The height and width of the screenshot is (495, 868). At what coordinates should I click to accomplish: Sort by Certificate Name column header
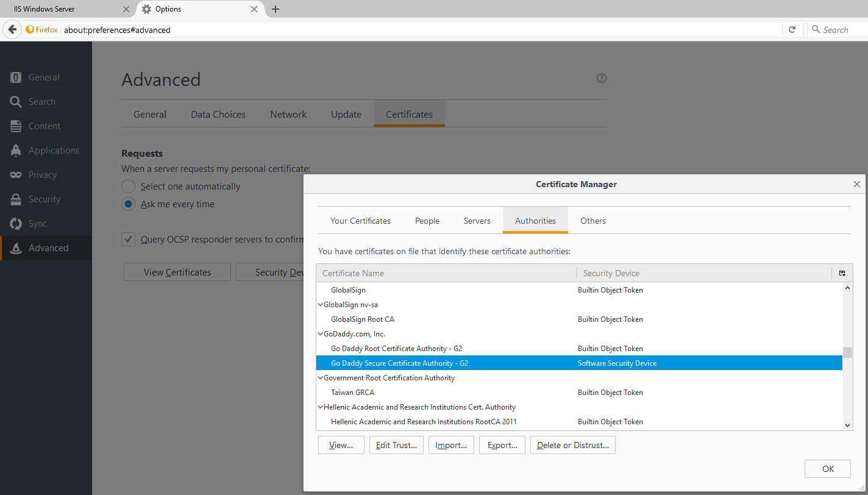[446, 273]
